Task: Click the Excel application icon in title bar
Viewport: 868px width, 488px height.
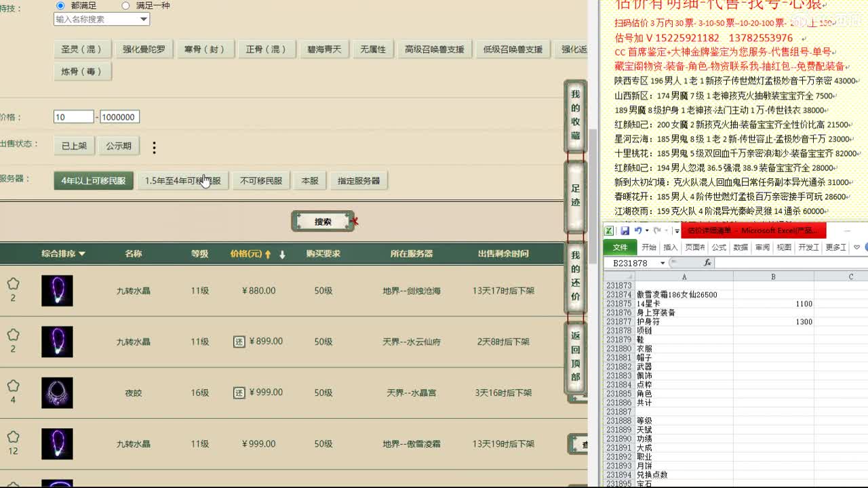Action: (x=609, y=230)
